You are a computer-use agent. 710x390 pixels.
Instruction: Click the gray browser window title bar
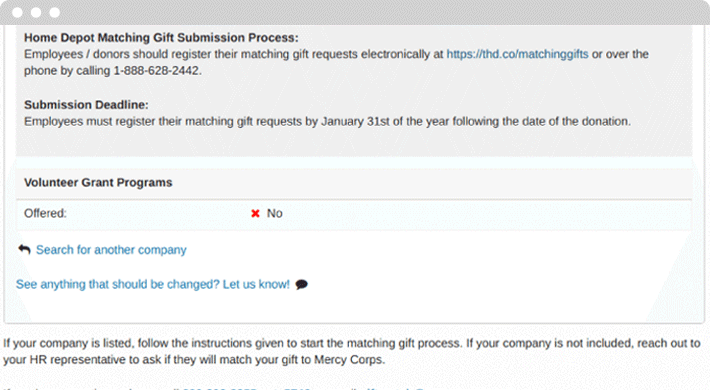click(355, 12)
